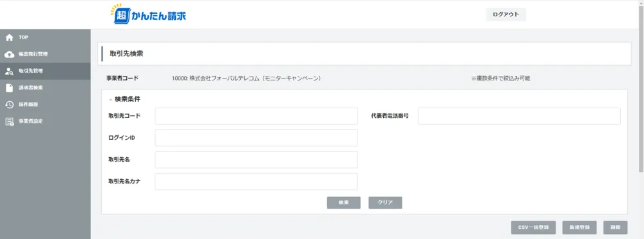The height and width of the screenshot is (239, 644).
Task: Open 帳票発行管理 in the sidebar
Action: click(45, 54)
